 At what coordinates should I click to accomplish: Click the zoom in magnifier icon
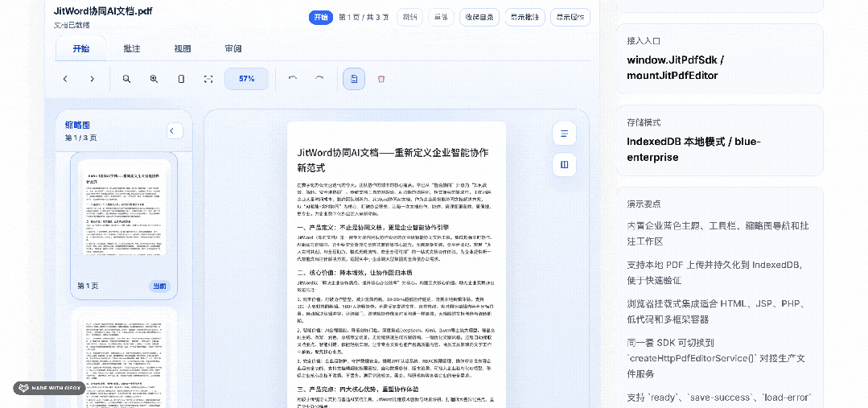pyautogui.click(x=154, y=79)
